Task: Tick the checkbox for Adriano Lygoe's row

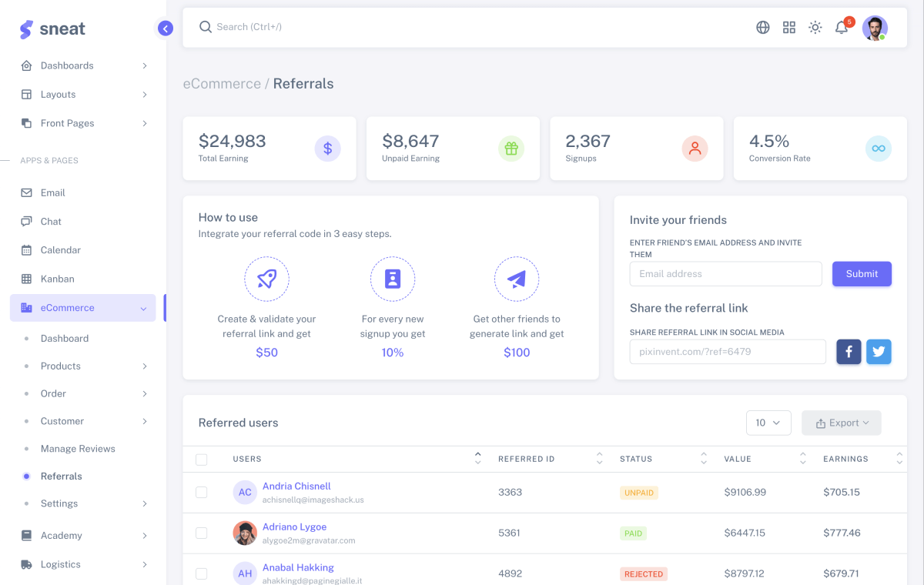Action: tap(202, 533)
